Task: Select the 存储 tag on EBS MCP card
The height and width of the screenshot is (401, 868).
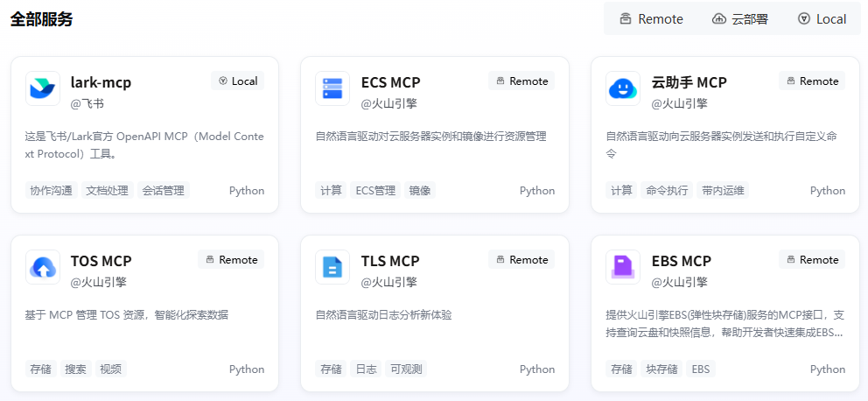Action: 621,369
